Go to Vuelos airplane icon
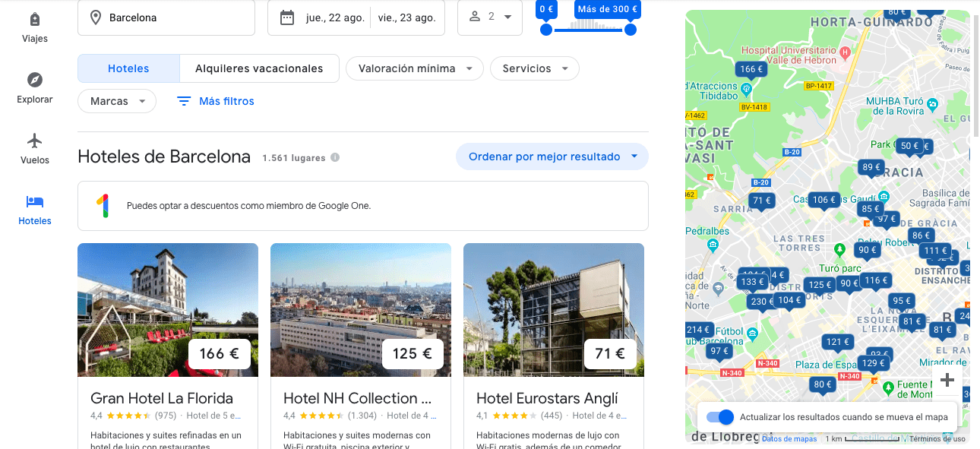 click(35, 141)
